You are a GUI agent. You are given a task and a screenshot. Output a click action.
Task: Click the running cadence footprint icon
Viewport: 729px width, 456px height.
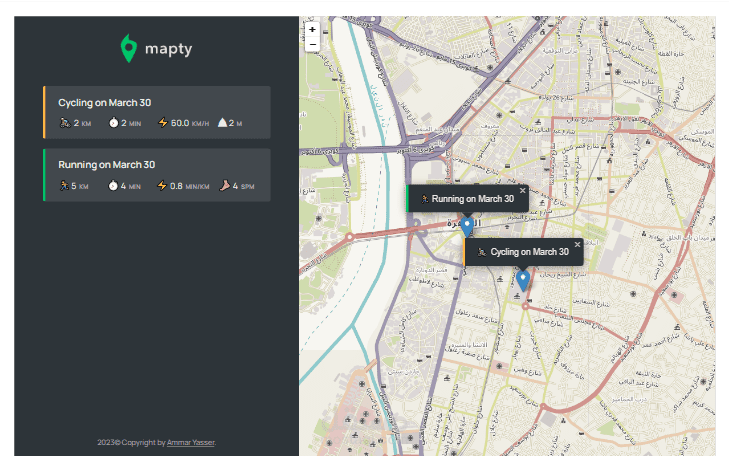pyautogui.click(x=225, y=186)
